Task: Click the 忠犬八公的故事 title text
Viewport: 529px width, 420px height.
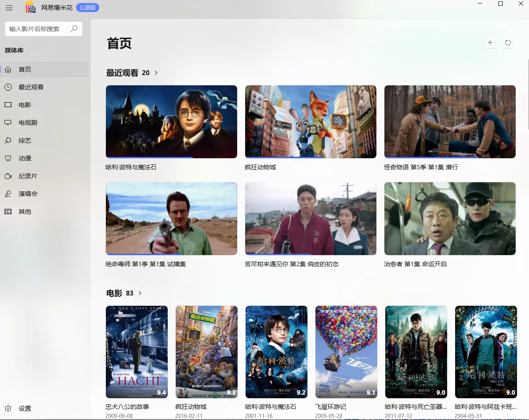Action: point(127,407)
